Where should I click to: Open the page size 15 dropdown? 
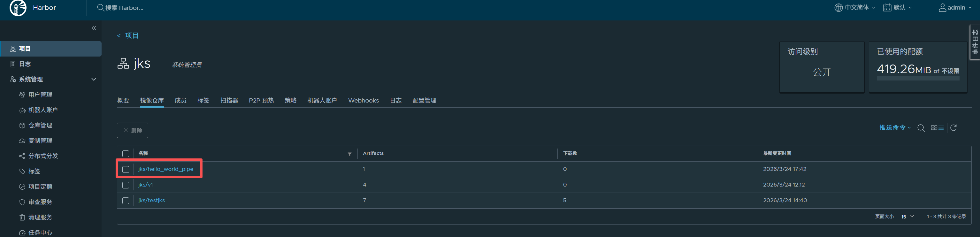pos(907,217)
